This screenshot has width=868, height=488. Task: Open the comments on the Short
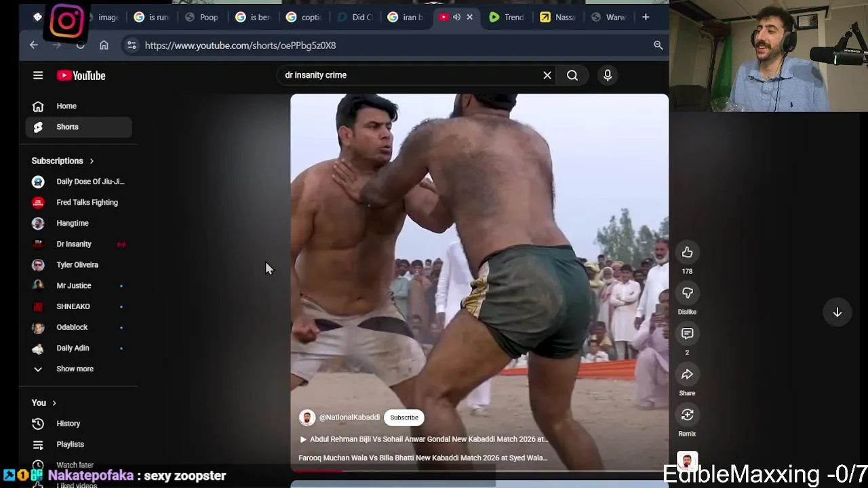(x=687, y=333)
